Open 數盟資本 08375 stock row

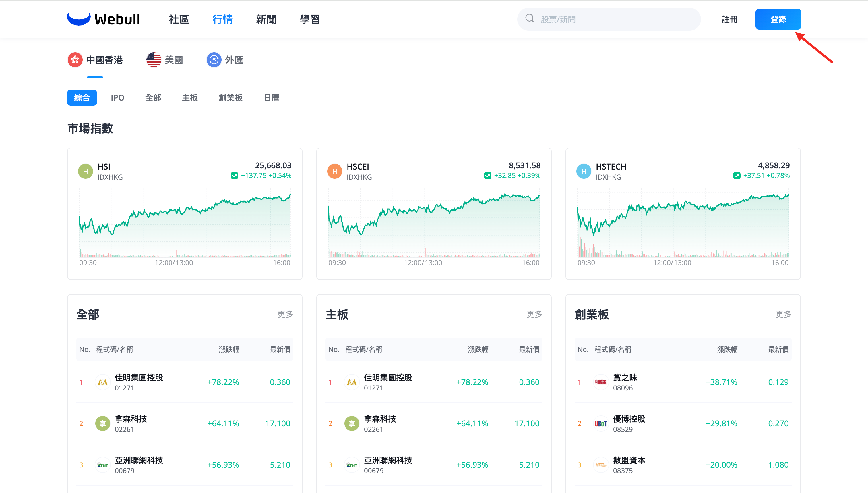click(683, 465)
